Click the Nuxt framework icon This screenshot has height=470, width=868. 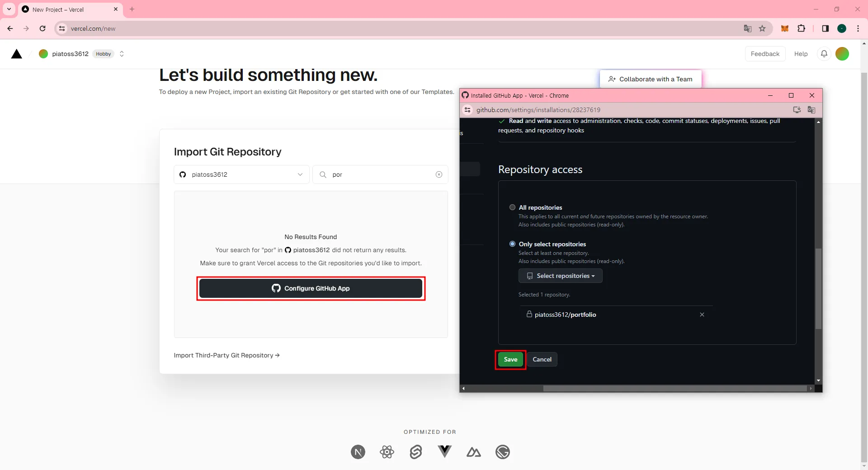click(x=474, y=452)
